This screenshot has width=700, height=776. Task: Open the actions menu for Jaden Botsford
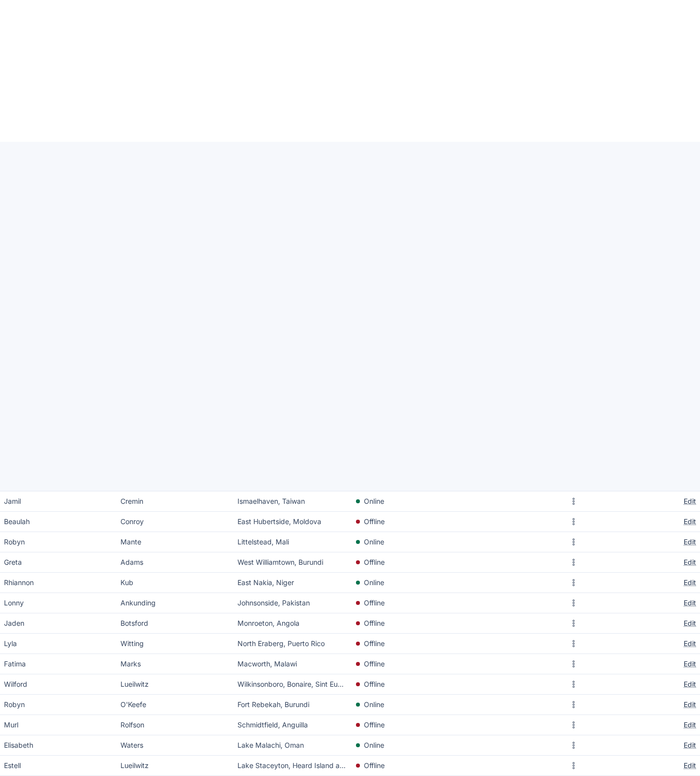574,623
